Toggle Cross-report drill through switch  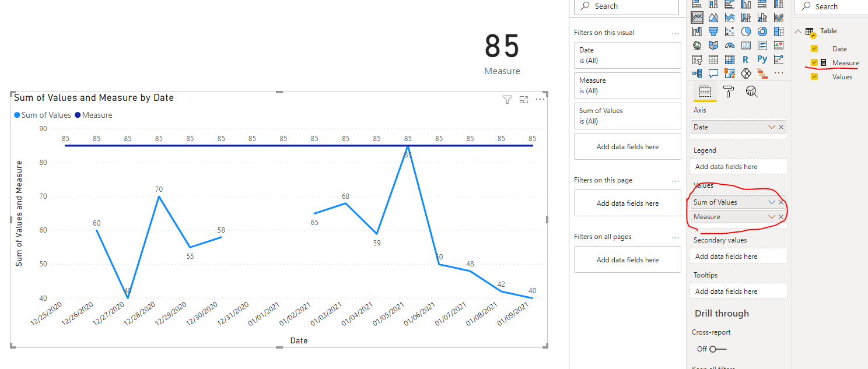click(718, 349)
